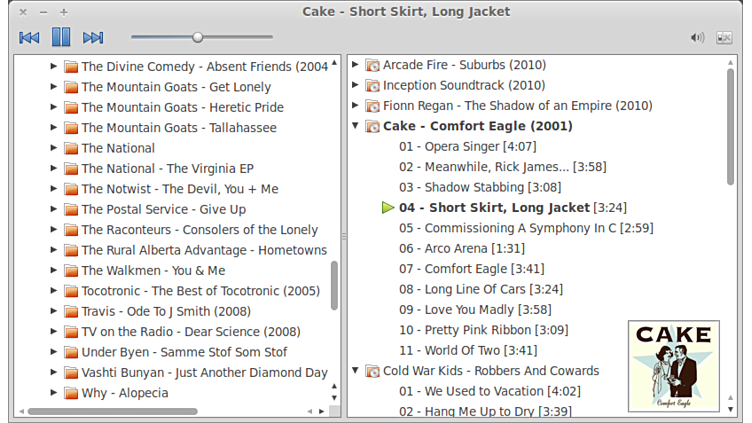
Task: Select track 01 - Opera Singer
Action: [453, 146]
